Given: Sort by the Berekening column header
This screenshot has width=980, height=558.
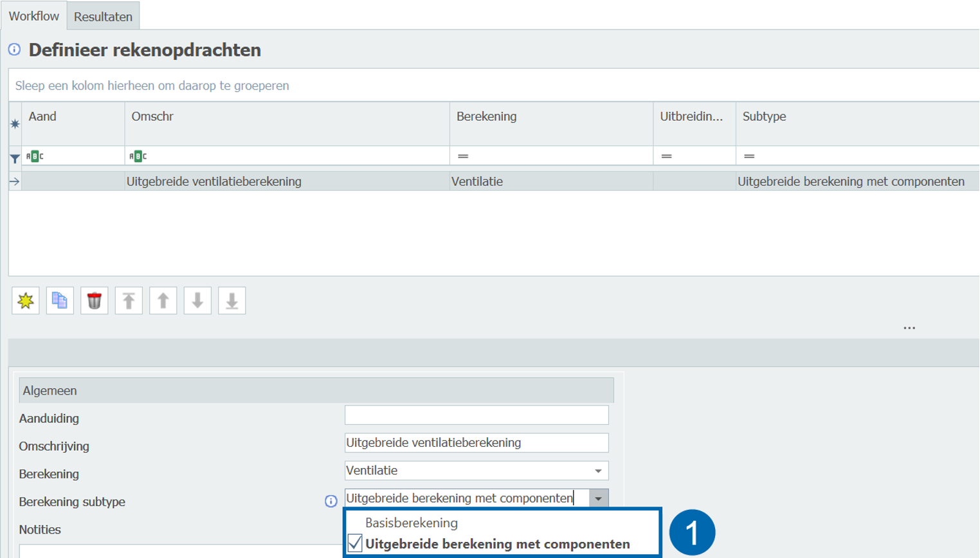Looking at the screenshot, I should (x=486, y=116).
